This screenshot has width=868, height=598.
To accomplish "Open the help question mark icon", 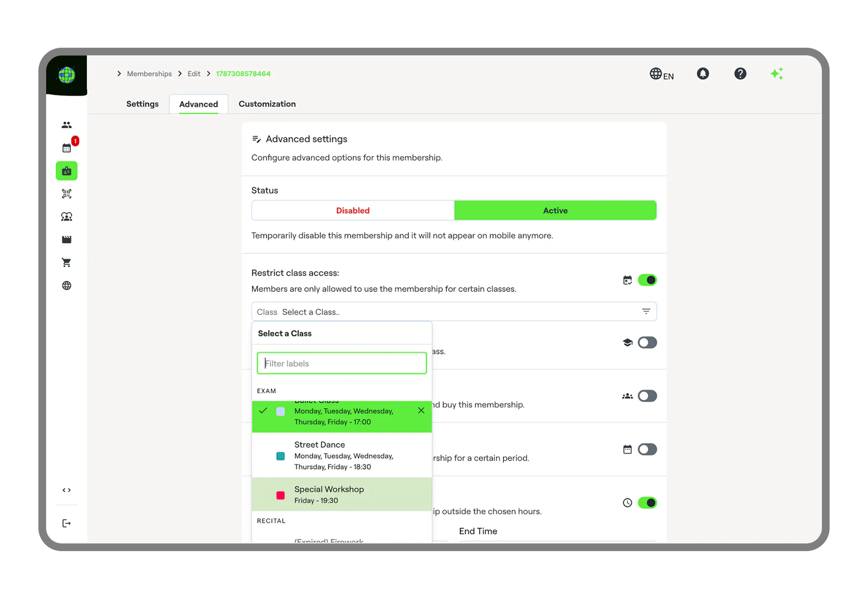I will tap(740, 74).
